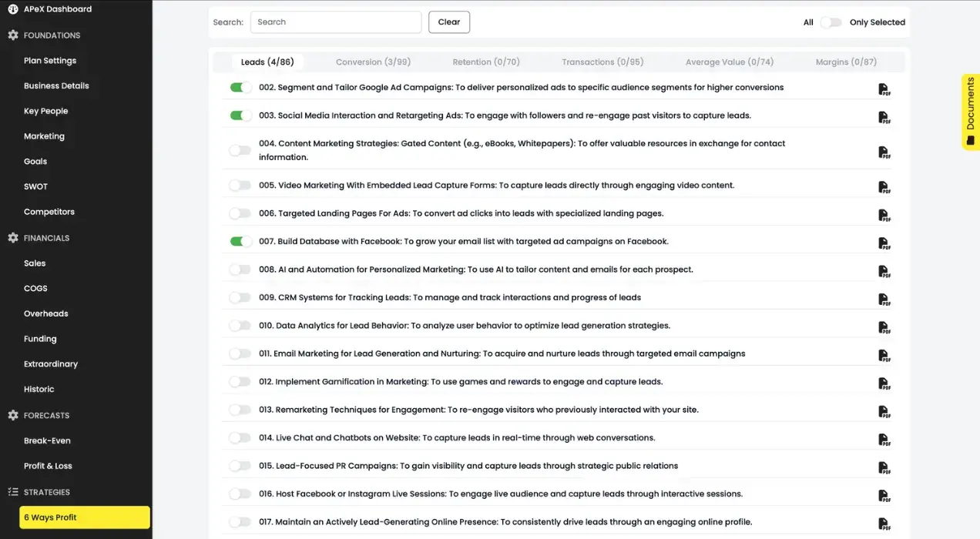This screenshot has height=539, width=980.
Task: Enable strategy 014 Live Chat toggle
Action: click(240, 438)
